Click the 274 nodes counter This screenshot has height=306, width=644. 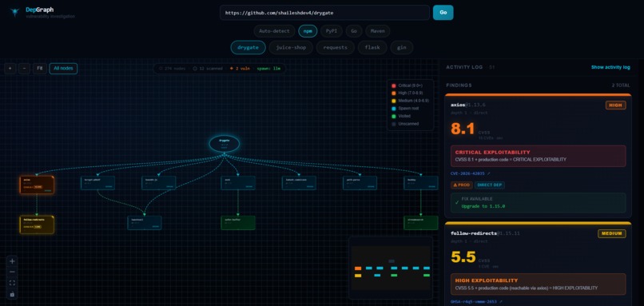(173, 69)
